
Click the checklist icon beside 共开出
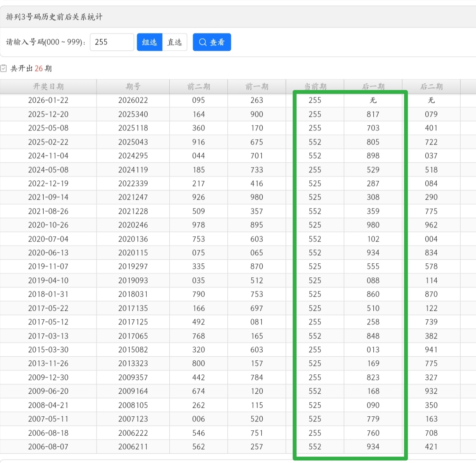(4, 68)
